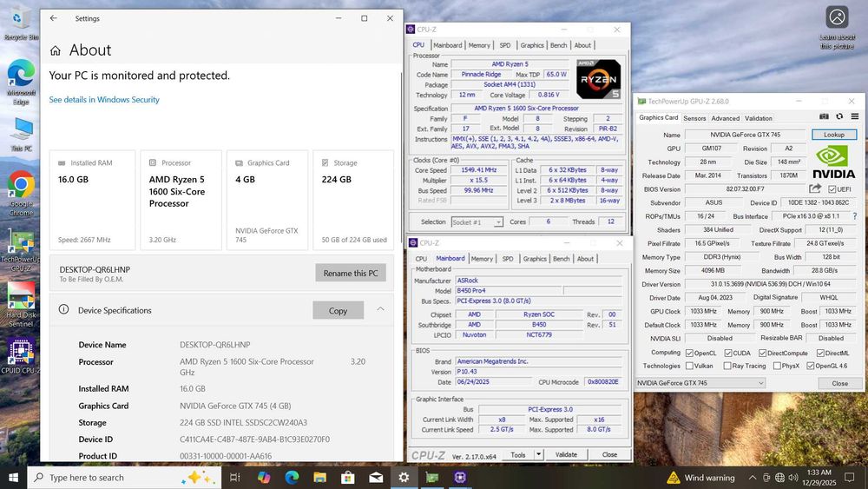The image size is (868, 489).
Task: Toggle the Vulkan checkbox
Action: click(x=689, y=366)
